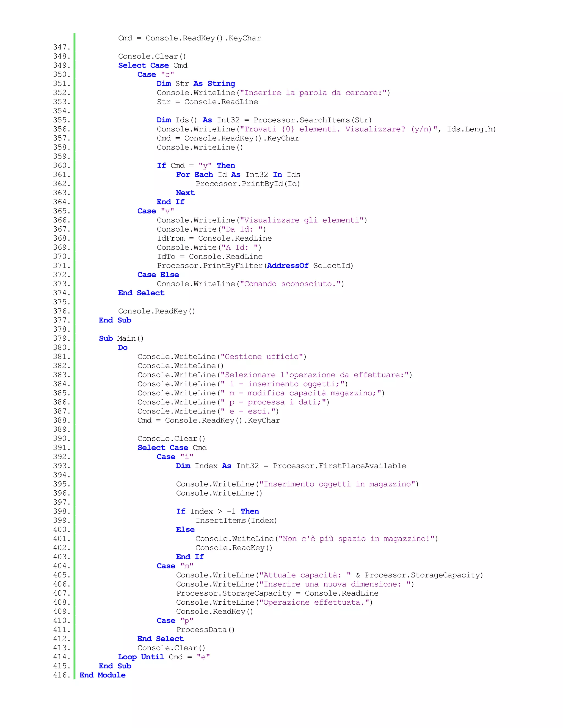The image size is (563, 728).
Task: Click string "Inserire una nuova dimensione: "
Action: coord(335,584)
